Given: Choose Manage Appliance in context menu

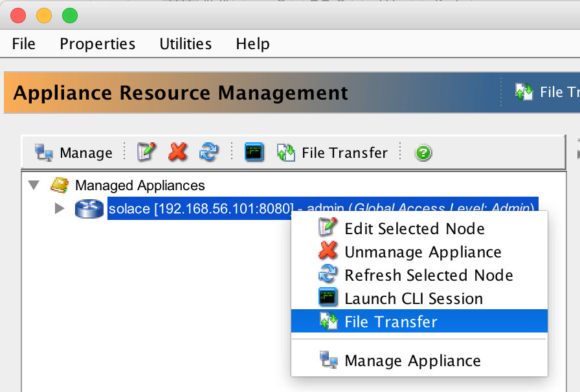Looking at the screenshot, I should 419,360.
